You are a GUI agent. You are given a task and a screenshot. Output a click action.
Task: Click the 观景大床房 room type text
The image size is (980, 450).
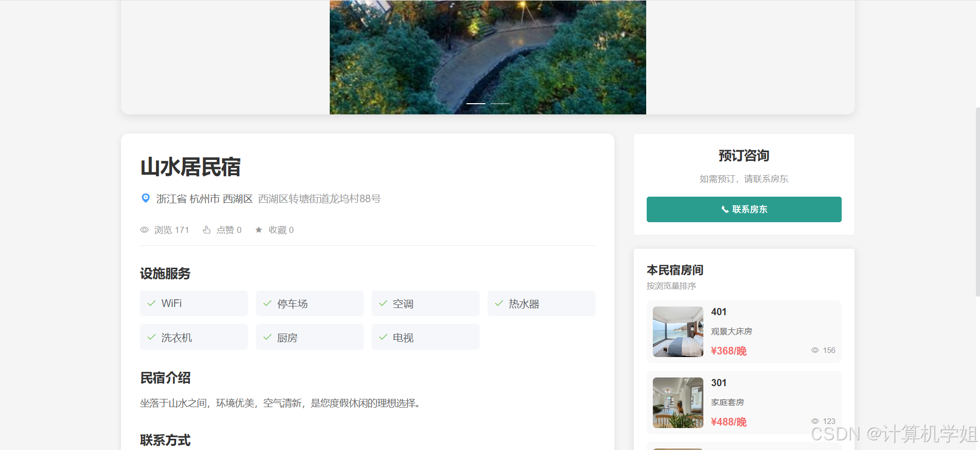click(x=731, y=331)
